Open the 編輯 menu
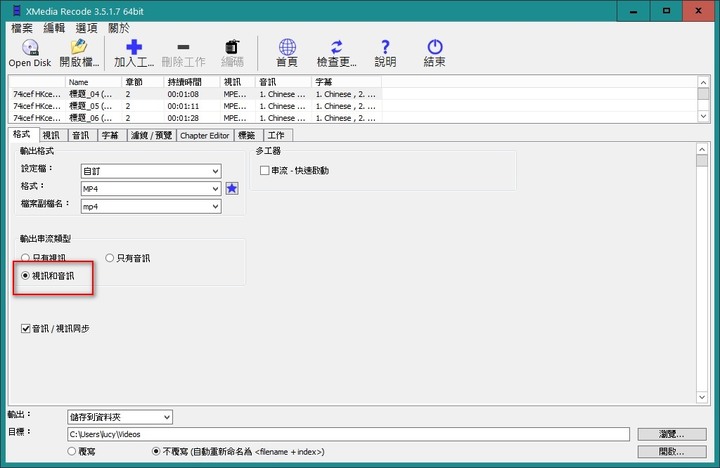Screen dimensions: 720x468 [x=54, y=28]
